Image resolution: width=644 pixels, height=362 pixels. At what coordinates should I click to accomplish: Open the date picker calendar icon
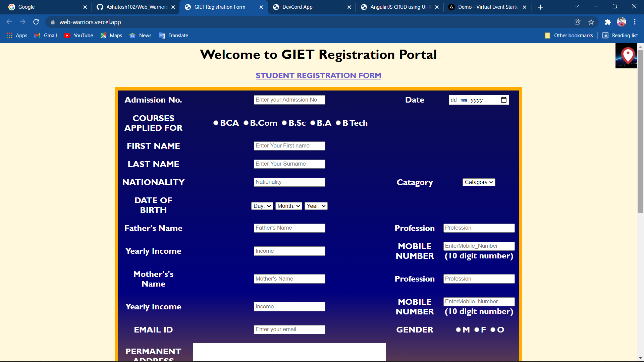coord(503,100)
